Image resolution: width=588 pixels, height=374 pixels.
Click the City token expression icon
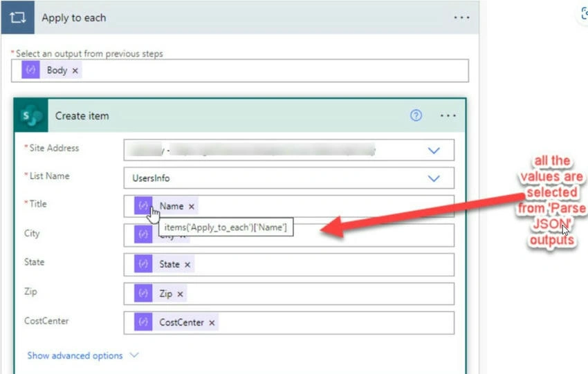point(143,234)
